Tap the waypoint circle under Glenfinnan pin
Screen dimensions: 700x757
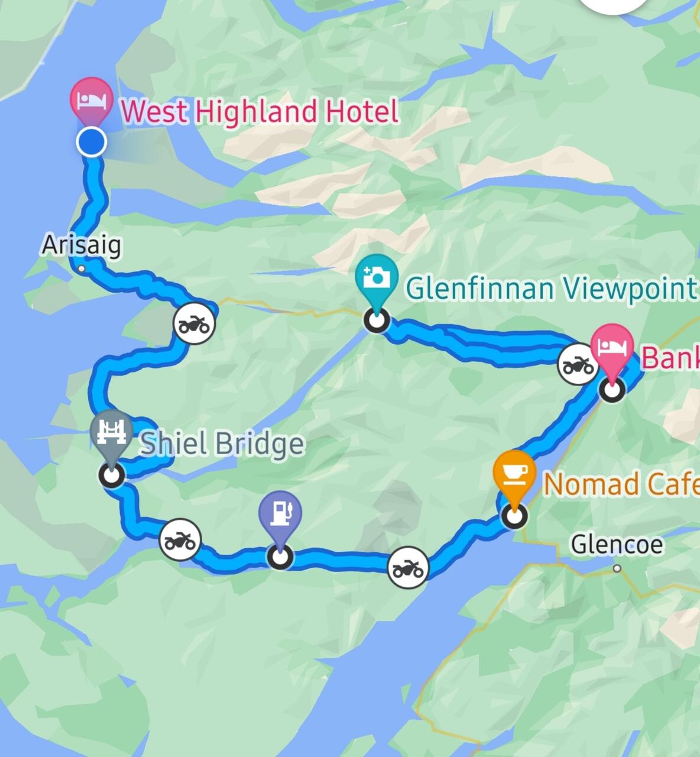coord(376,321)
